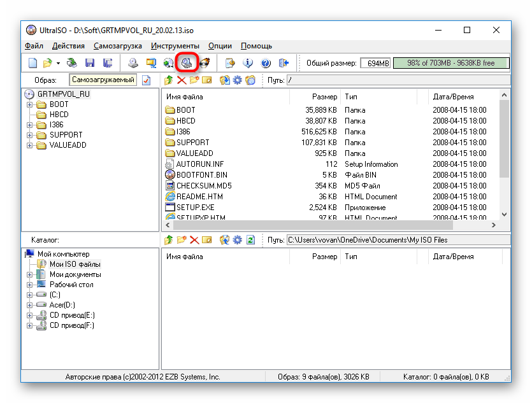Click the New image toolbar icon
This screenshot has width=532, height=403.
(x=32, y=63)
